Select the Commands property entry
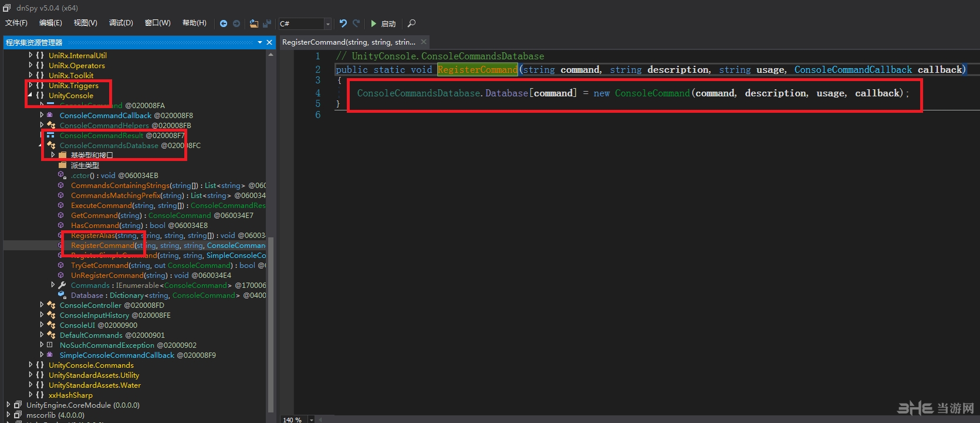Screen dimensions: 980x423 coord(168,285)
